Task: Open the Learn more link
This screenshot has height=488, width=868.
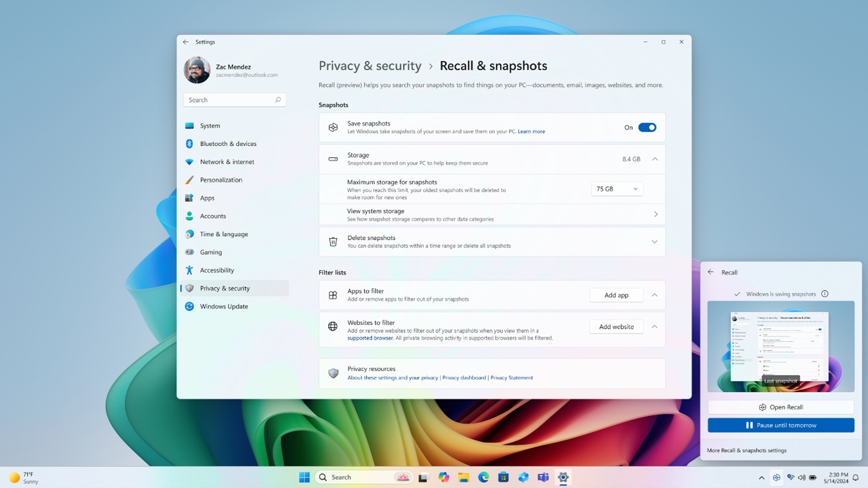Action: tap(531, 131)
